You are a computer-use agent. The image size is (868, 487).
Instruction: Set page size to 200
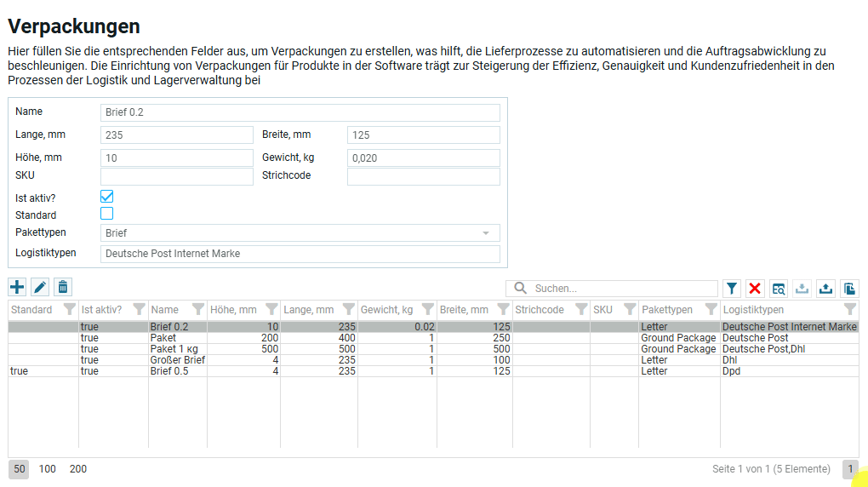78,469
